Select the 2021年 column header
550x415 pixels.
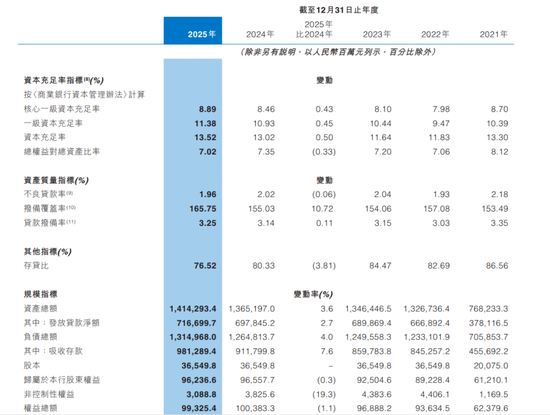[x=494, y=34]
